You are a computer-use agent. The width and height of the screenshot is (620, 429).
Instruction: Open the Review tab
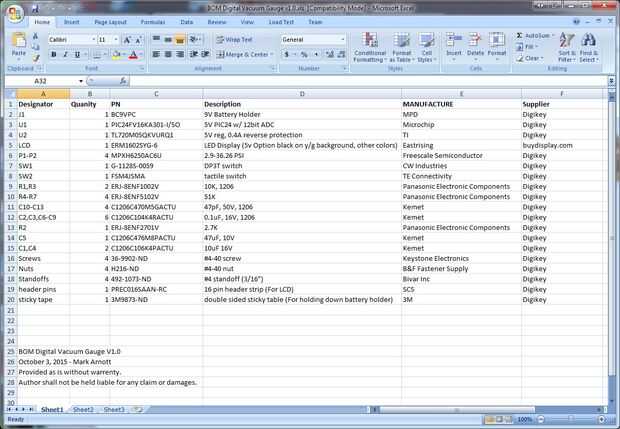(217, 22)
